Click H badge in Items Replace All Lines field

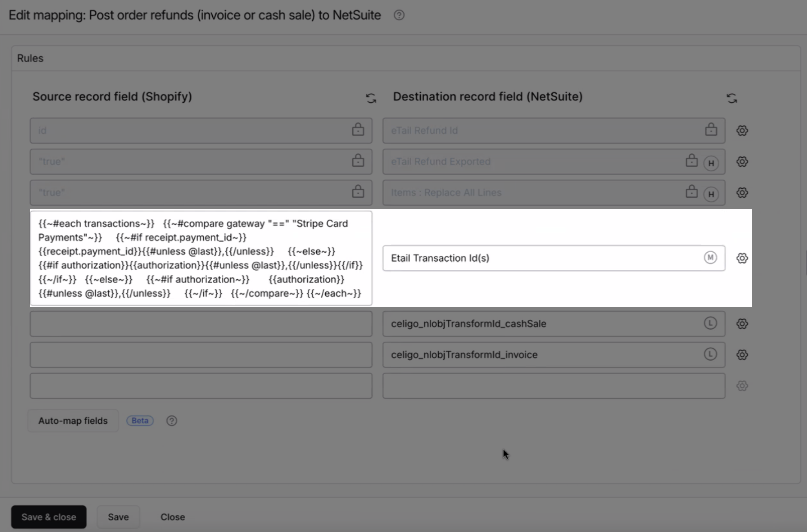tap(711, 194)
